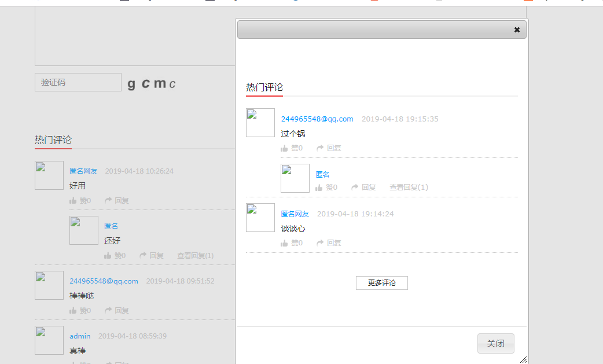603x364 pixels.
Task: Open 244965548@qq.com user link in dialog
Action: [317, 119]
